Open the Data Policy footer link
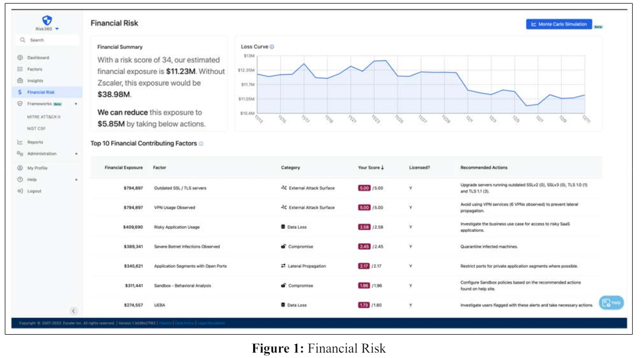644x358 pixels. click(x=185, y=323)
